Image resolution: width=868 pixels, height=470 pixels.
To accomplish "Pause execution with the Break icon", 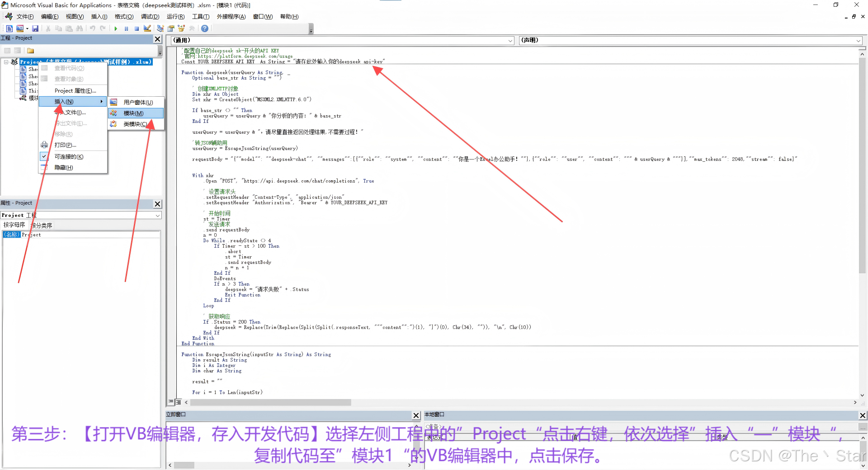I will (x=126, y=28).
